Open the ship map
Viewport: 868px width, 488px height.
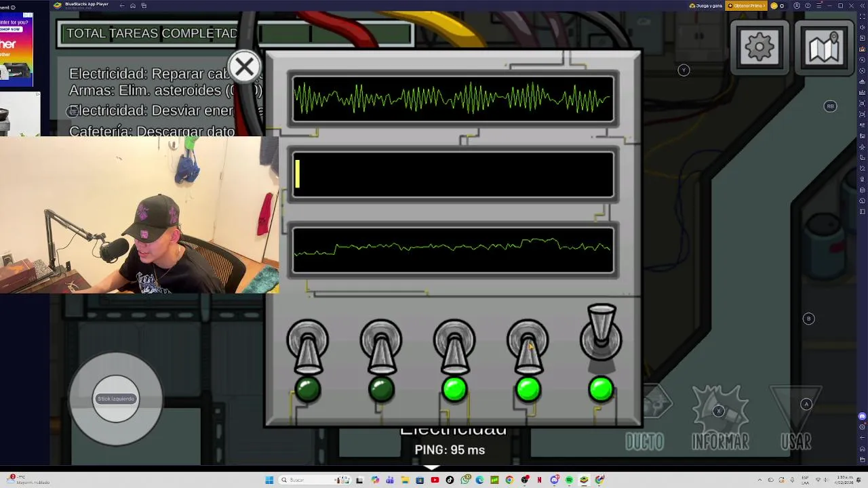click(825, 47)
